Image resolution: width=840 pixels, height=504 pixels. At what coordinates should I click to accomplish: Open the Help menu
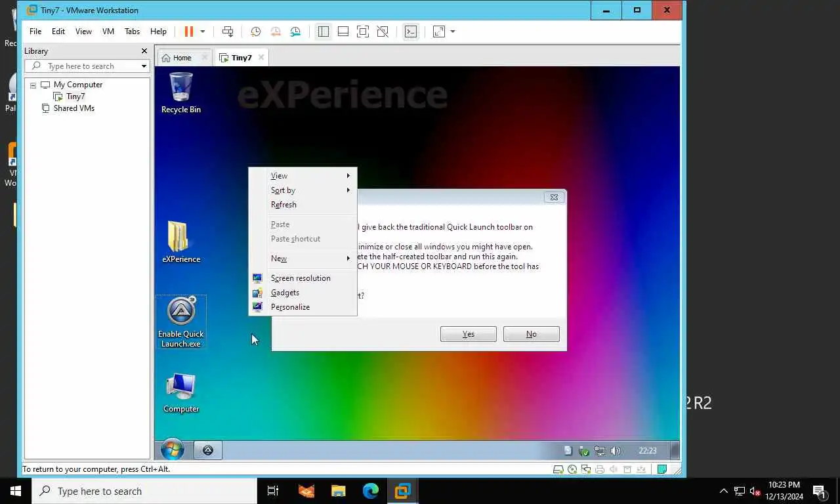tap(158, 31)
